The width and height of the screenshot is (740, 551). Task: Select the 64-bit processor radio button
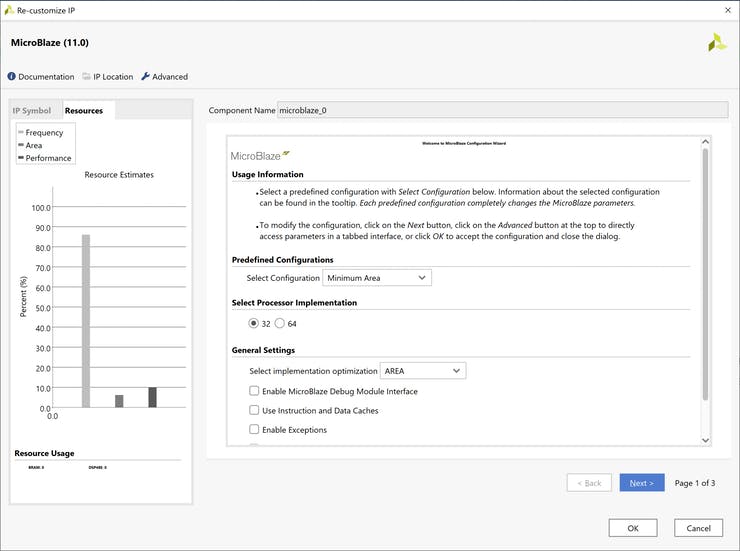tap(280, 324)
